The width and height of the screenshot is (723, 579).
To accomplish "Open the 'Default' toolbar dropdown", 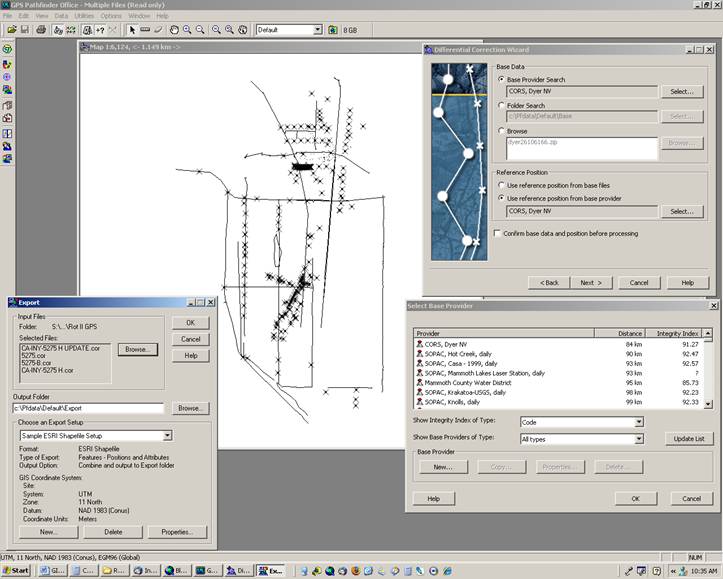I will pos(318,30).
